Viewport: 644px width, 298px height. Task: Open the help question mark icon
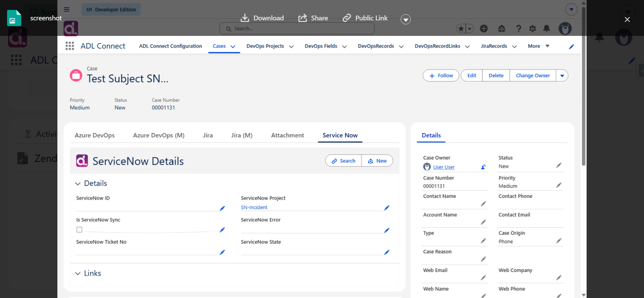coord(518,29)
